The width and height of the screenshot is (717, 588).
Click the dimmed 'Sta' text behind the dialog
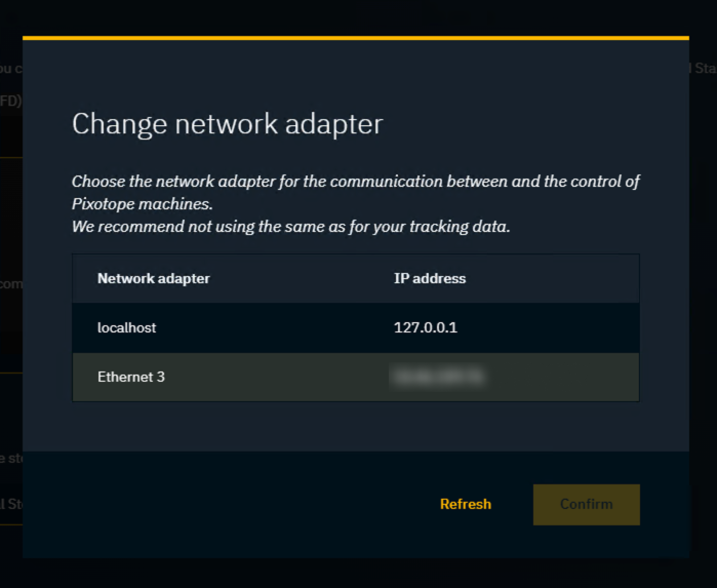pos(705,68)
